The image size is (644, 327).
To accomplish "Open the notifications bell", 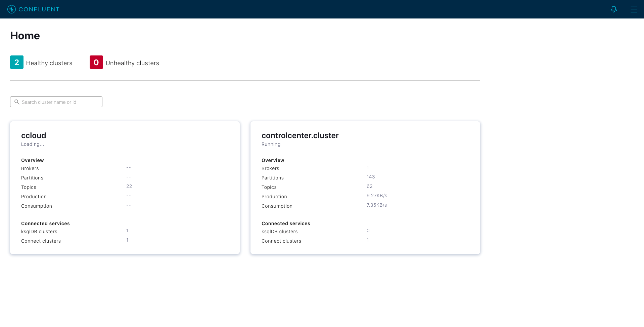I will point(614,9).
